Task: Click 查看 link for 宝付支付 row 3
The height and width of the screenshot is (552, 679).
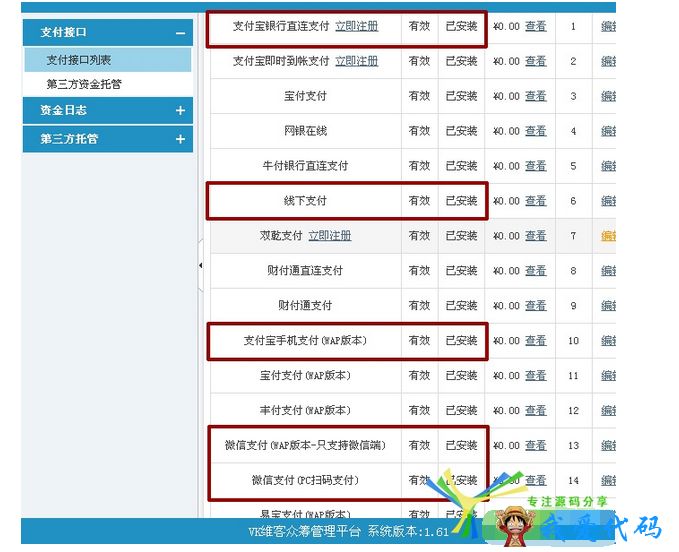Action: tap(536, 96)
